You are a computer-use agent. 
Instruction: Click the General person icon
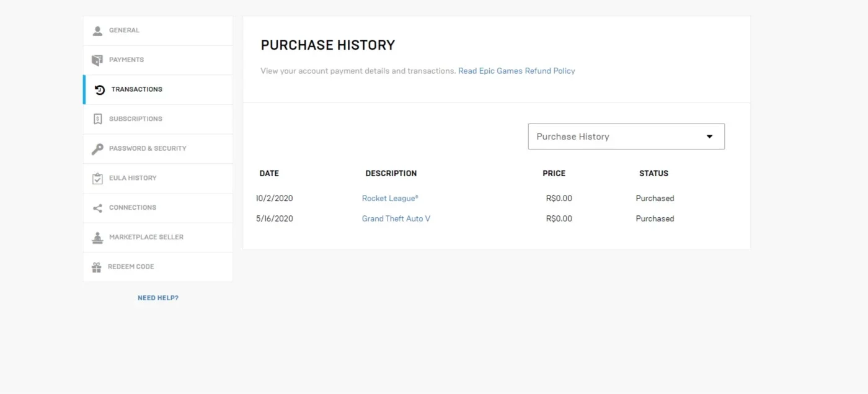(x=97, y=30)
